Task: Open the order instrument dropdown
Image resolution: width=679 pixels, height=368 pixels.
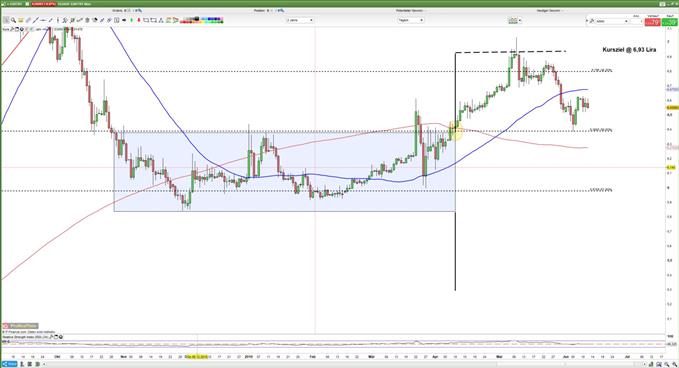Action: (x=612, y=21)
